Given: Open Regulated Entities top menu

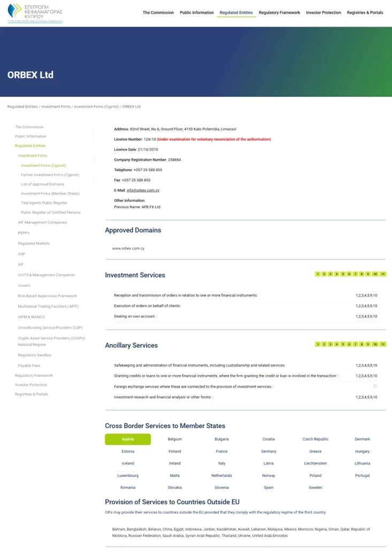Looking at the screenshot, I should (236, 13).
